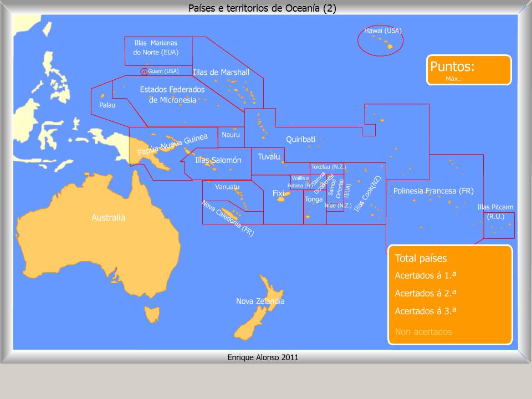Click Estados Federados de Micronesia region

pyautogui.click(x=172, y=94)
